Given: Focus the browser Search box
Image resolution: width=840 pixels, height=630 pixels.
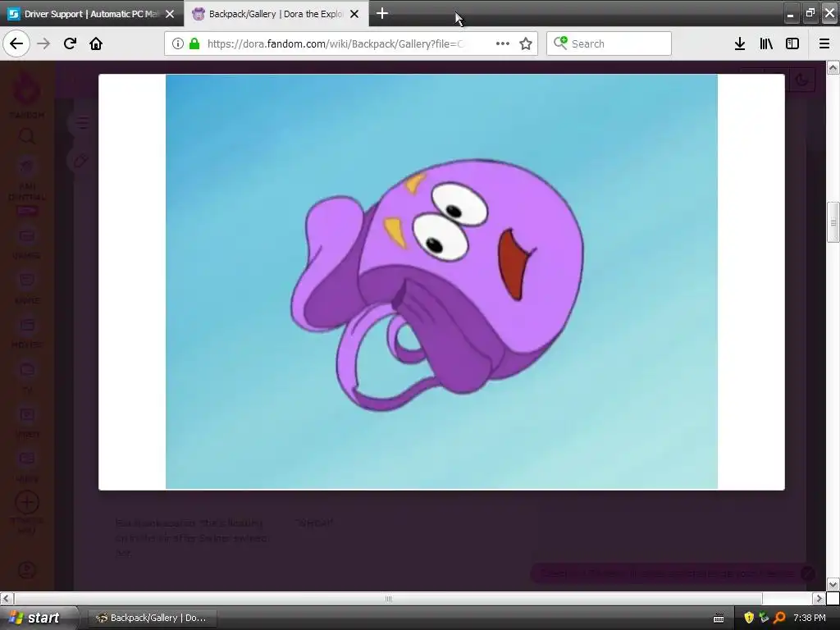Looking at the screenshot, I should pos(609,43).
